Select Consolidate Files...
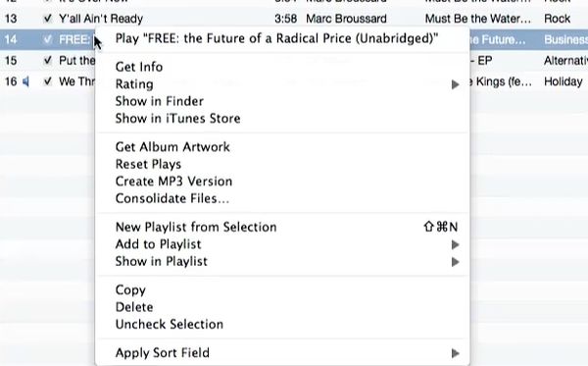 click(172, 198)
